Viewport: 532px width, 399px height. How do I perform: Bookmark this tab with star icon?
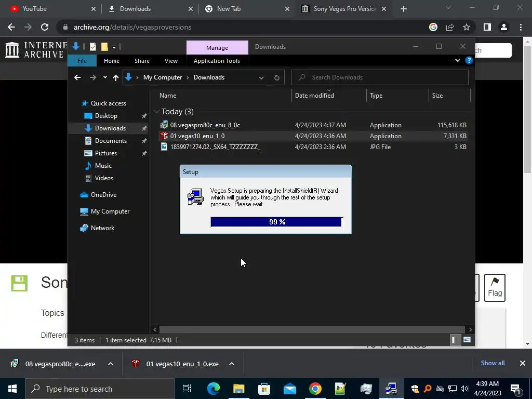click(x=467, y=27)
